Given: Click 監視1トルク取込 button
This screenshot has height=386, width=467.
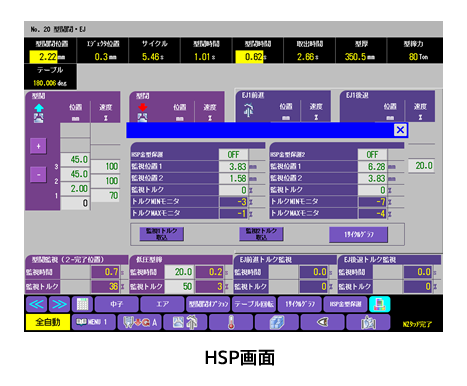Looking at the screenshot, I should coord(161,234).
